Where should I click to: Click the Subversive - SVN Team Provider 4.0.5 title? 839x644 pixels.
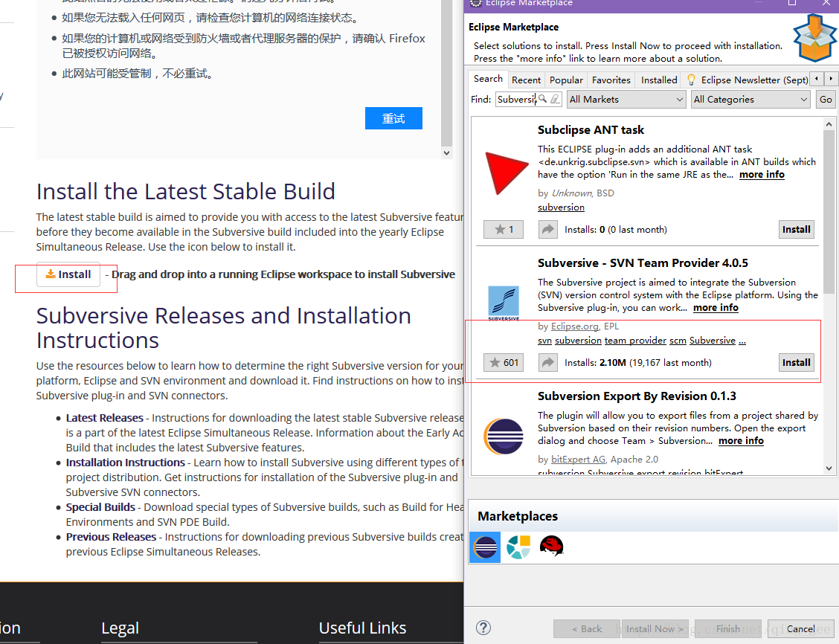[643, 263]
